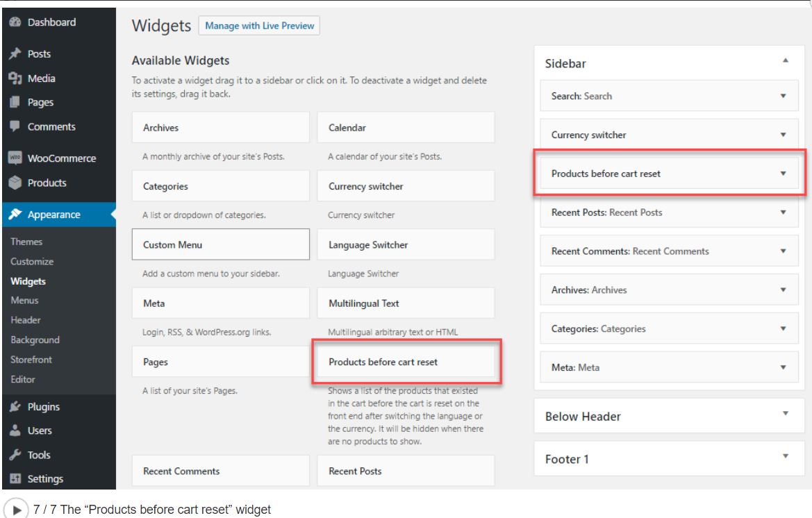812x518 pixels.
Task: Expand Products before cart reset sidebar arrow
Action: click(783, 174)
